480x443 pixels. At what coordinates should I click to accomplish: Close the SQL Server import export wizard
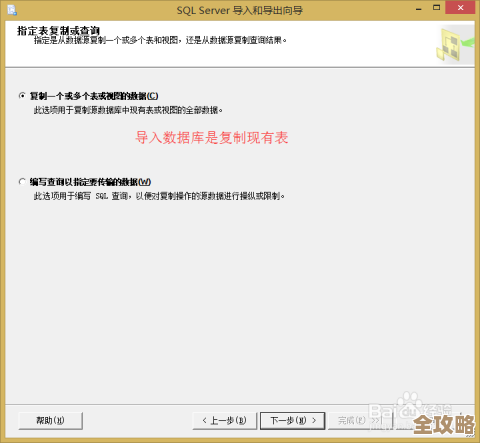coord(460,8)
